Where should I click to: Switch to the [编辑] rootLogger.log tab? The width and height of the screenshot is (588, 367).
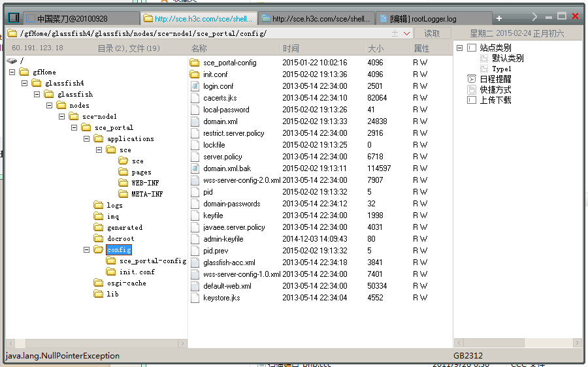434,18
